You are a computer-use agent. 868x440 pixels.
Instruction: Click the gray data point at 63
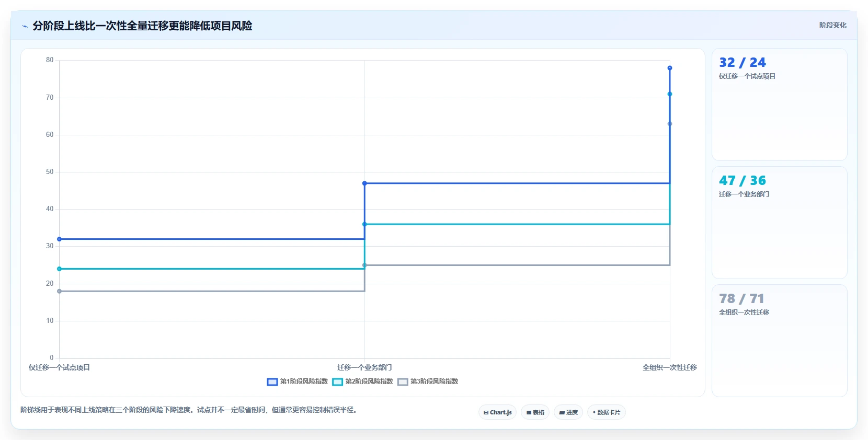tap(670, 124)
